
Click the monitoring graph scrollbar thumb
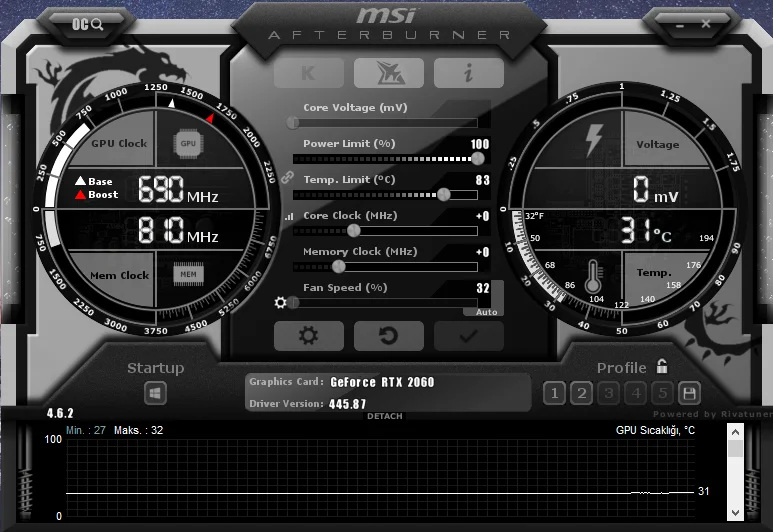[735, 449]
